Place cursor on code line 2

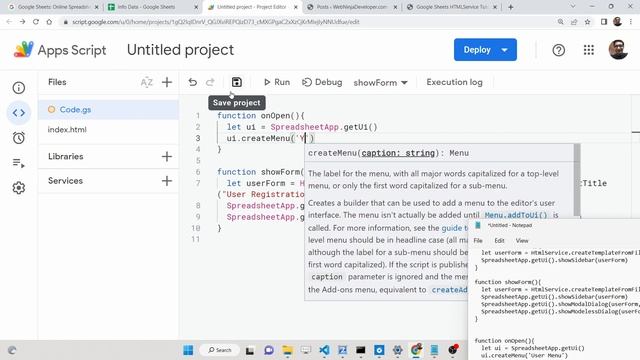point(302,127)
